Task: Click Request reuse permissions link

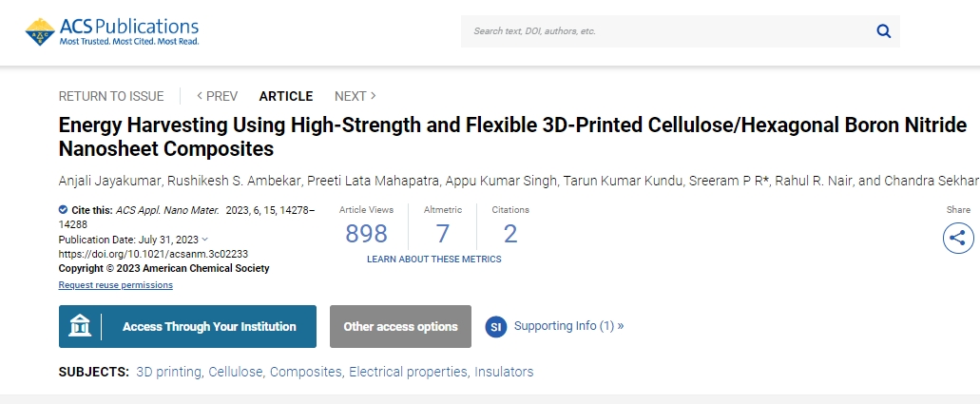Action: (116, 284)
